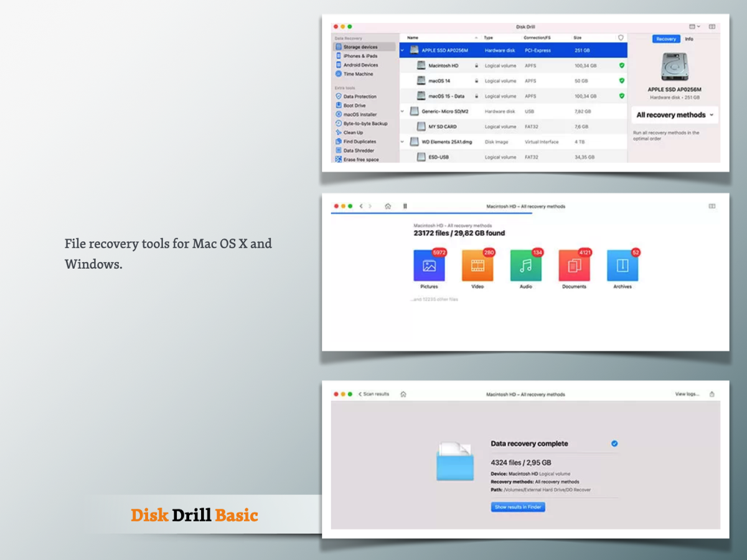Open the Audio found files category
747x560 pixels.
pyautogui.click(x=525, y=266)
